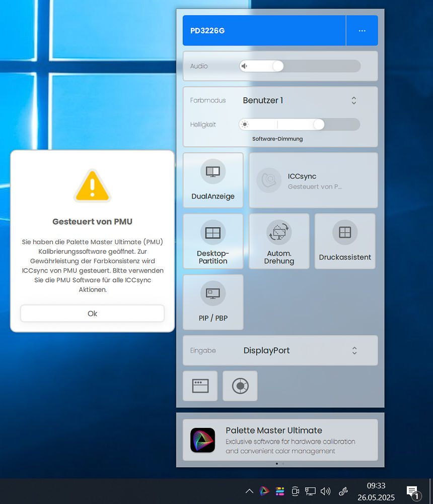Click Ok in the Gesteuert von PMU dialog
This screenshot has height=504, width=433.
92,313
